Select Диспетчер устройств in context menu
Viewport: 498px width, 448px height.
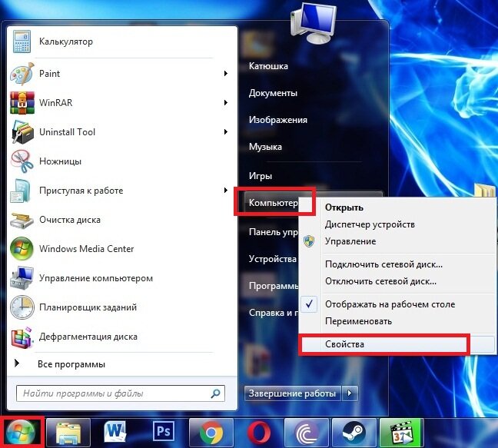pos(370,224)
